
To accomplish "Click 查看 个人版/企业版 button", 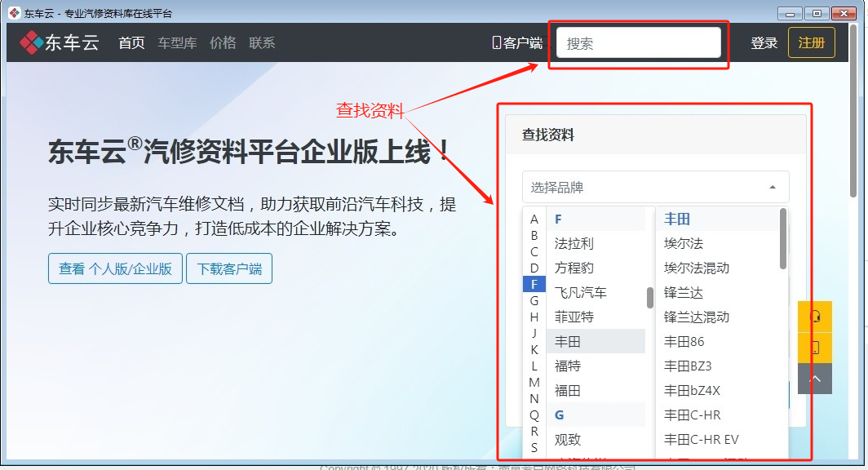I will point(115,268).
